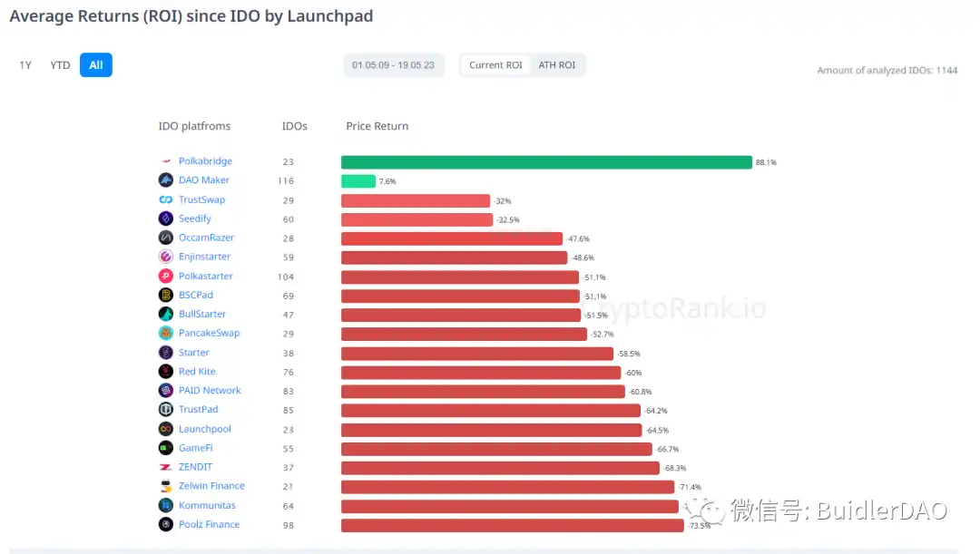Click the green 88.1% Polkabridge return bar
This screenshot has height=554, width=980.
pyautogui.click(x=544, y=161)
